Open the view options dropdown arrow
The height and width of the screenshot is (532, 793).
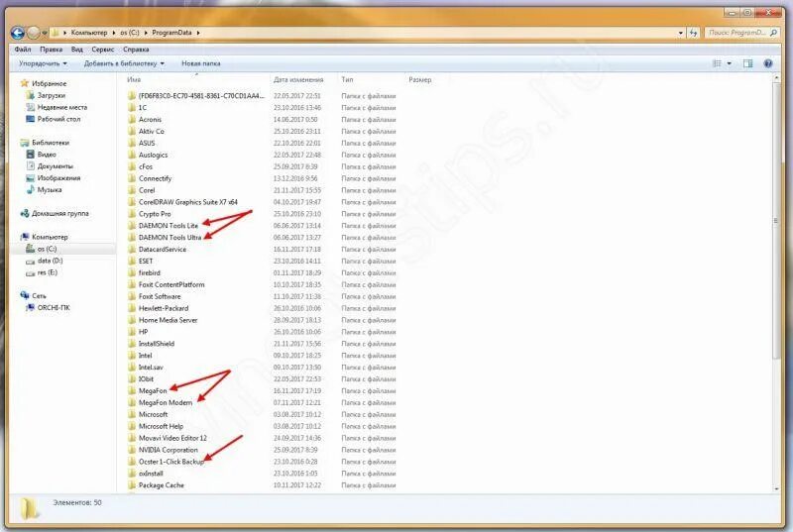pos(730,63)
